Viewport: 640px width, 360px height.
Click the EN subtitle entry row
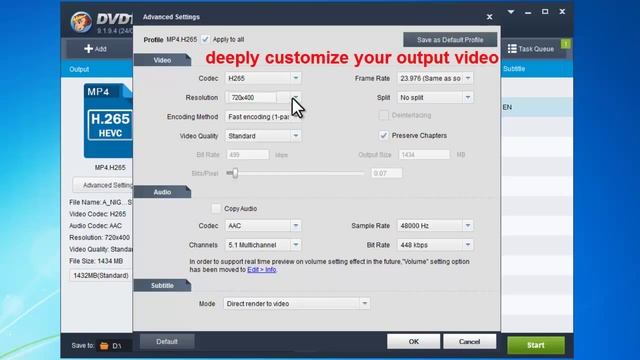pyautogui.click(x=536, y=107)
